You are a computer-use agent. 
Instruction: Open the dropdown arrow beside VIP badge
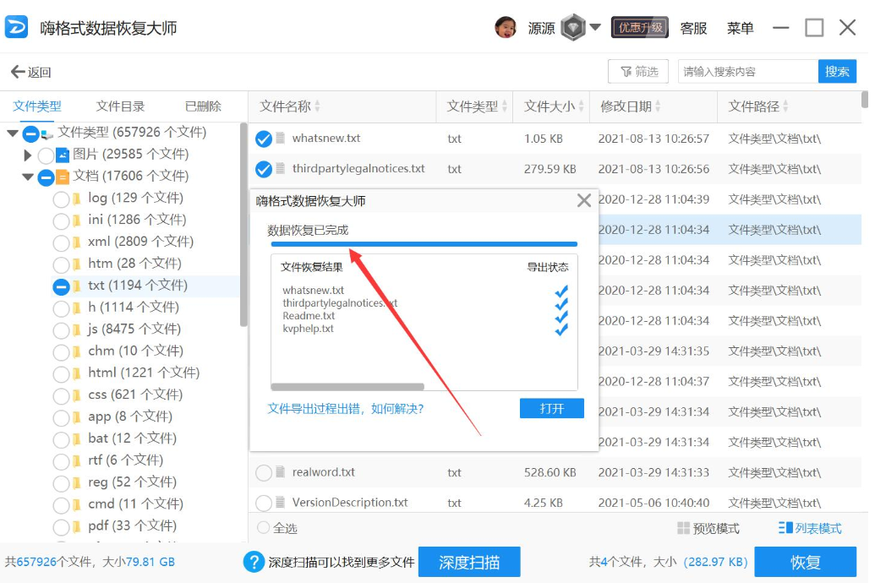click(x=595, y=27)
